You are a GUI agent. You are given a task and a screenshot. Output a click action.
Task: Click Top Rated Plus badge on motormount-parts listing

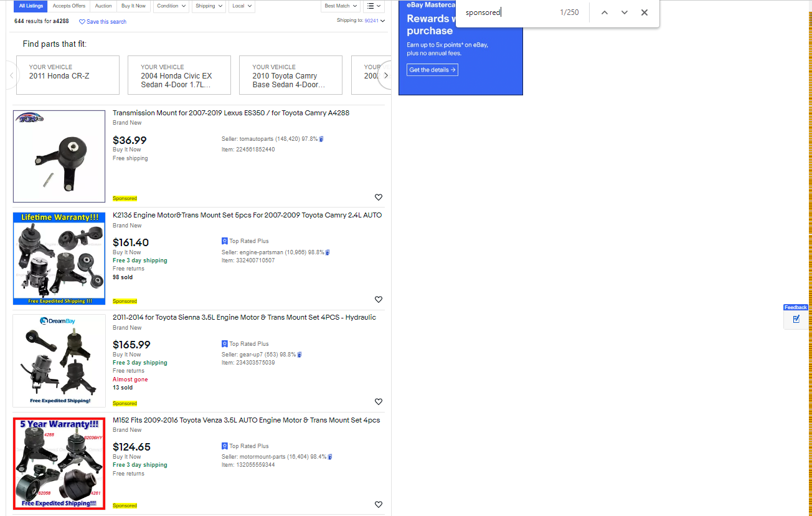pos(245,446)
